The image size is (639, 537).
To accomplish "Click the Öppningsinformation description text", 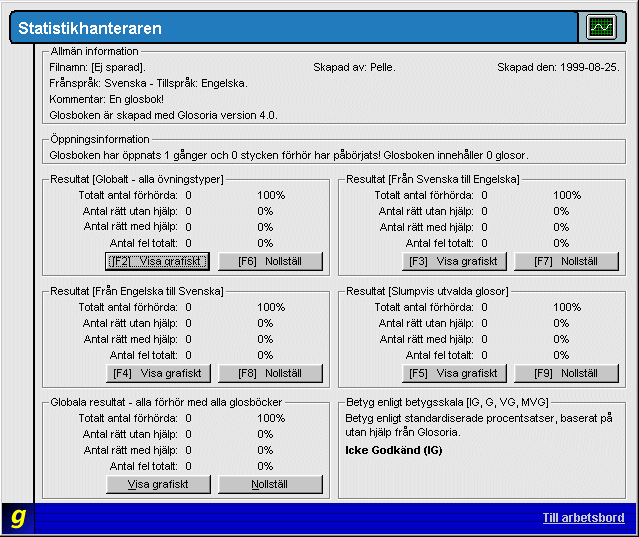I will [x=288, y=155].
